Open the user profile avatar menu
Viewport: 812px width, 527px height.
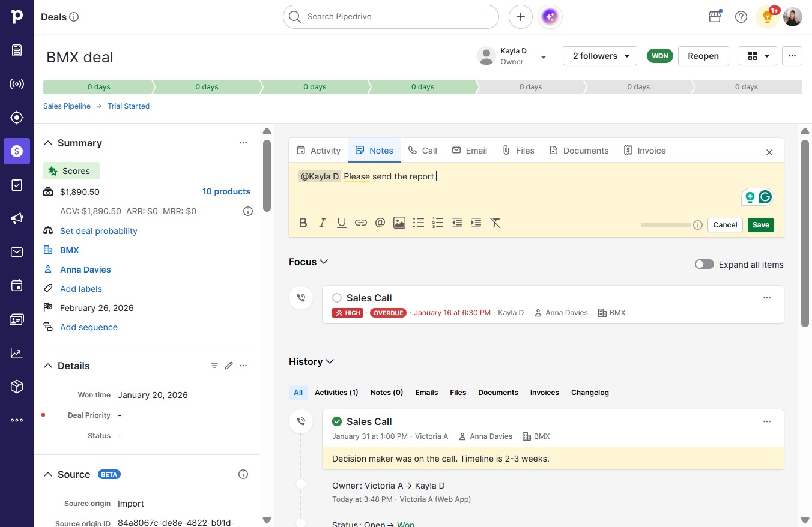point(793,17)
